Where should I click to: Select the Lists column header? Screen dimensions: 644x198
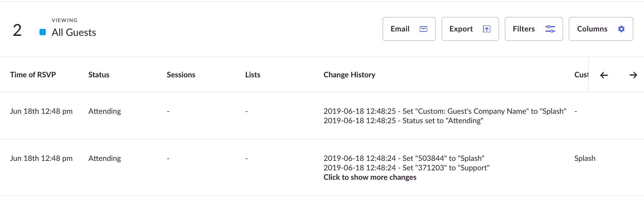[x=253, y=75]
